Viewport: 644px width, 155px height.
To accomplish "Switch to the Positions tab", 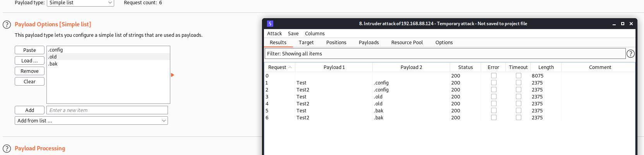I will (336, 43).
